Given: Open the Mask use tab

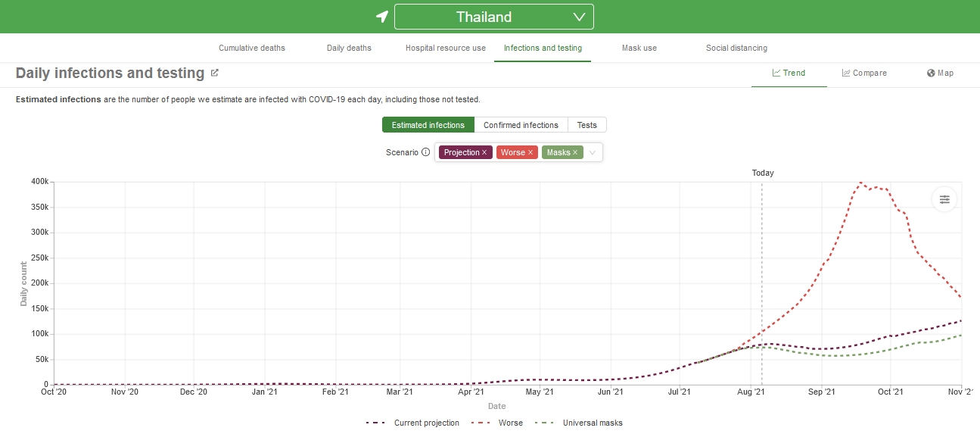Looking at the screenshot, I should tap(639, 48).
